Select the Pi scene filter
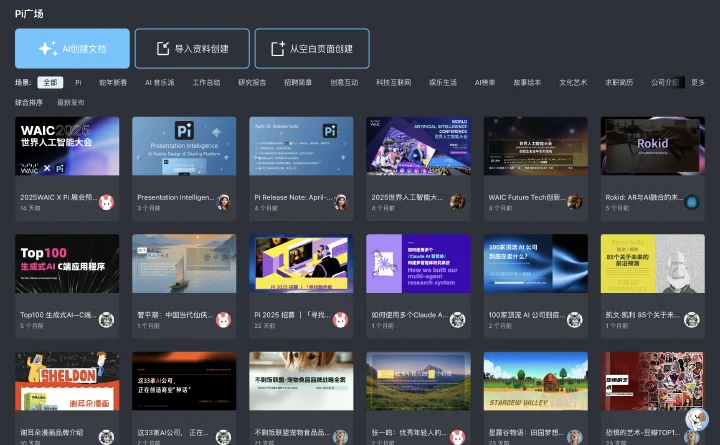720x445 pixels. pos(79,83)
